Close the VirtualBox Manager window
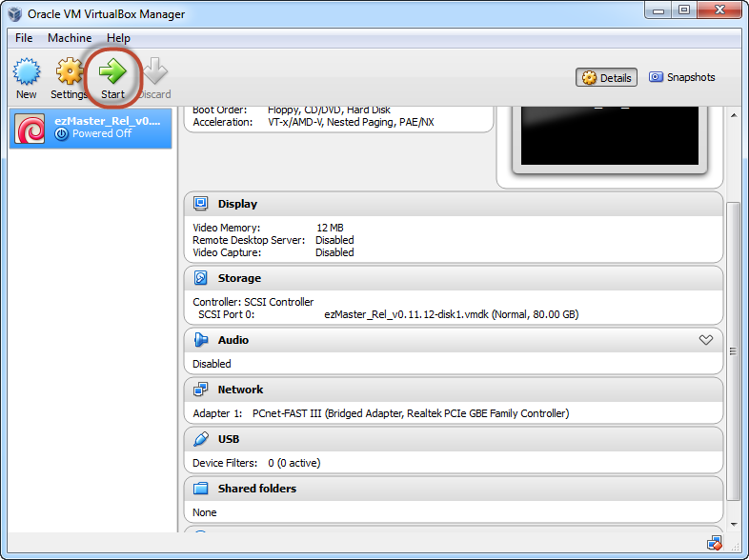Screen dimensions: 749x560 720,10
